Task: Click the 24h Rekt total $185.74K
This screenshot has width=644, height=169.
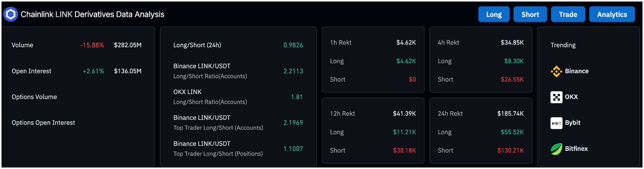Action: (x=510, y=113)
